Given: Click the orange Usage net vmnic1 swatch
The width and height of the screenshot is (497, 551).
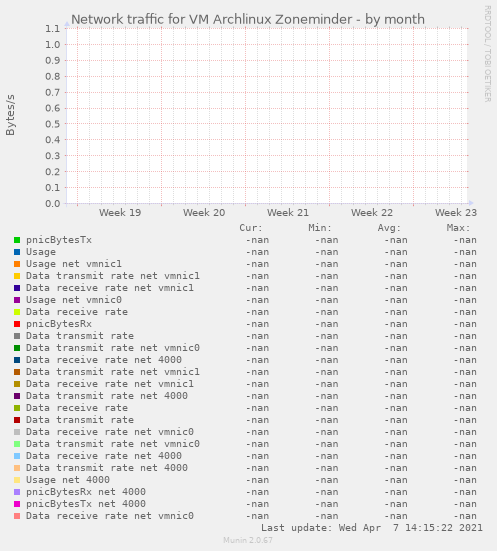Looking at the screenshot, I should (x=17, y=264).
